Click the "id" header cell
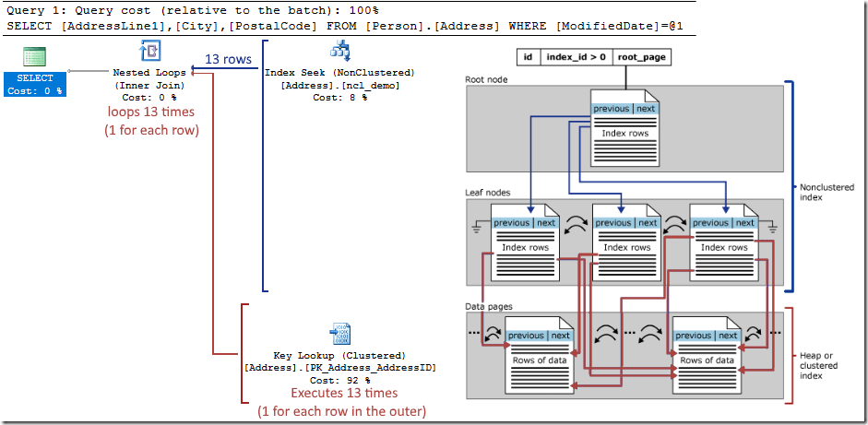 (528, 57)
